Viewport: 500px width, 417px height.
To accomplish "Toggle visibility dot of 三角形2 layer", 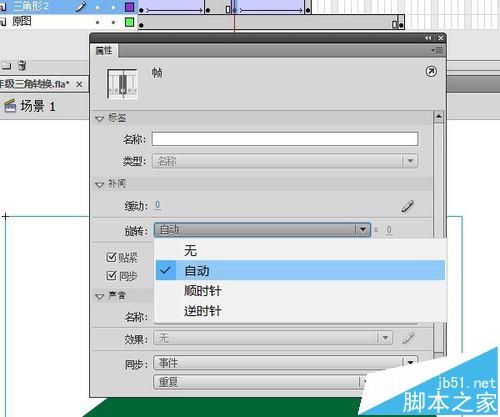I will (97, 7).
